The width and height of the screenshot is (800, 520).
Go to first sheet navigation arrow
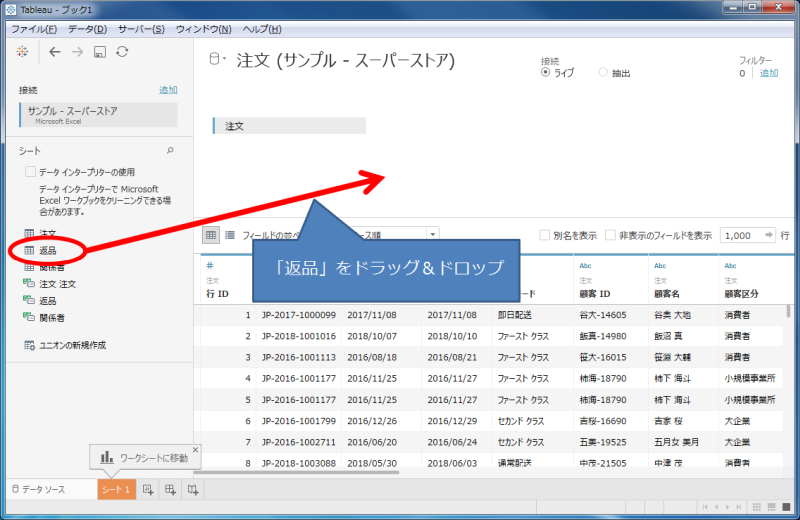pos(705,507)
